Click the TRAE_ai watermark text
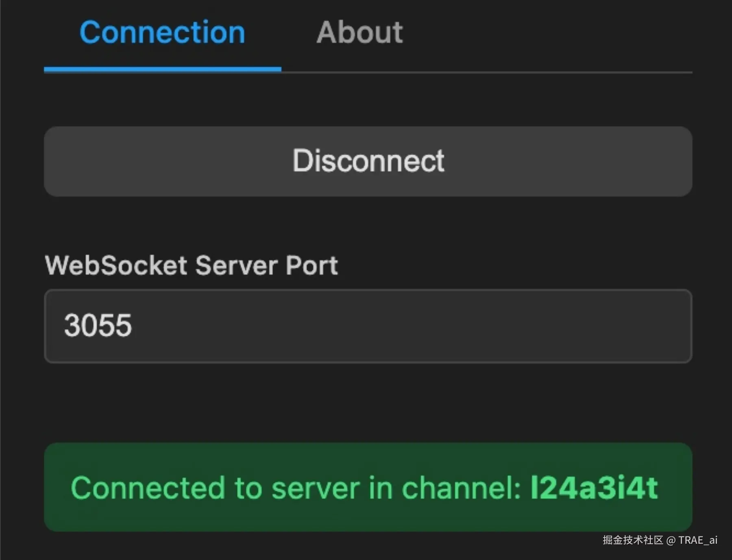The image size is (732, 560). (698, 540)
